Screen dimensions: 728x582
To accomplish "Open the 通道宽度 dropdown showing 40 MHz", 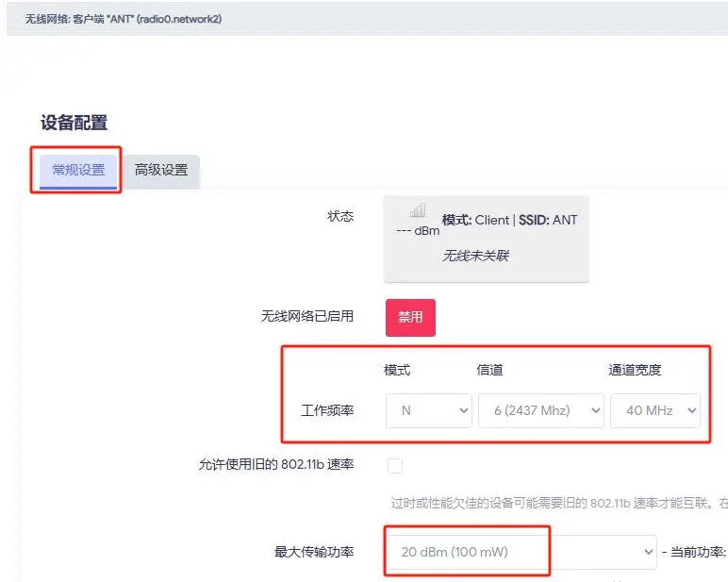I will [x=655, y=410].
